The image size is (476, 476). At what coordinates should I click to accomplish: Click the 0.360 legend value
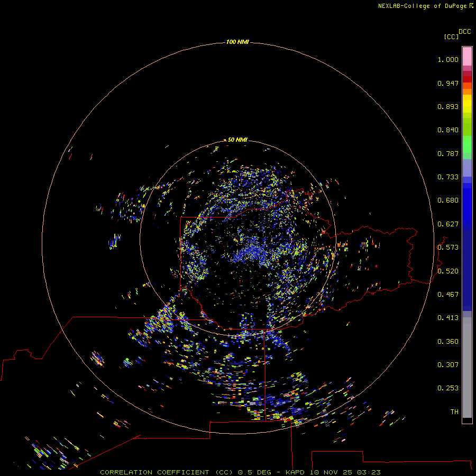[x=448, y=342]
